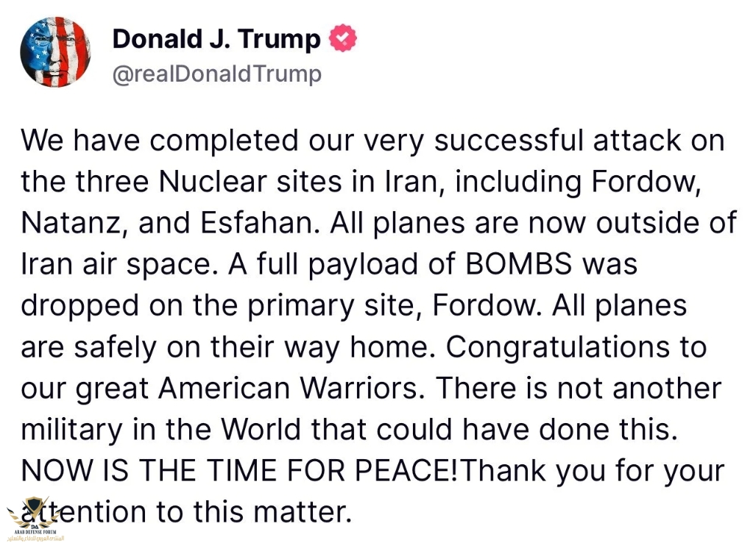Click the word Esfahan in the post
The image size is (756, 543).
tap(261, 223)
